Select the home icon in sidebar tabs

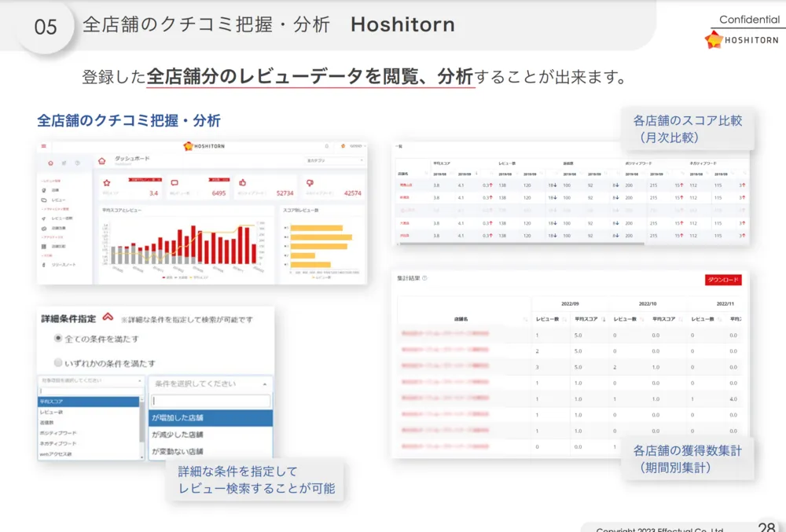point(50,163)
